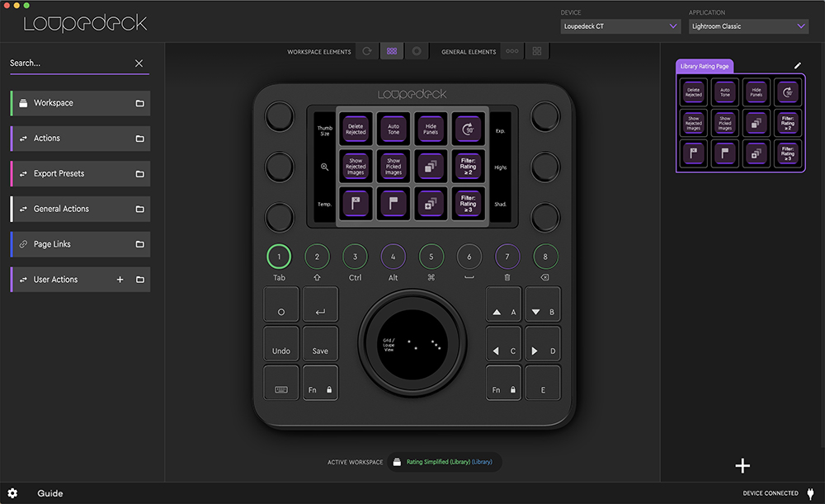Select the Library Rating Page tab

point(705,66)
